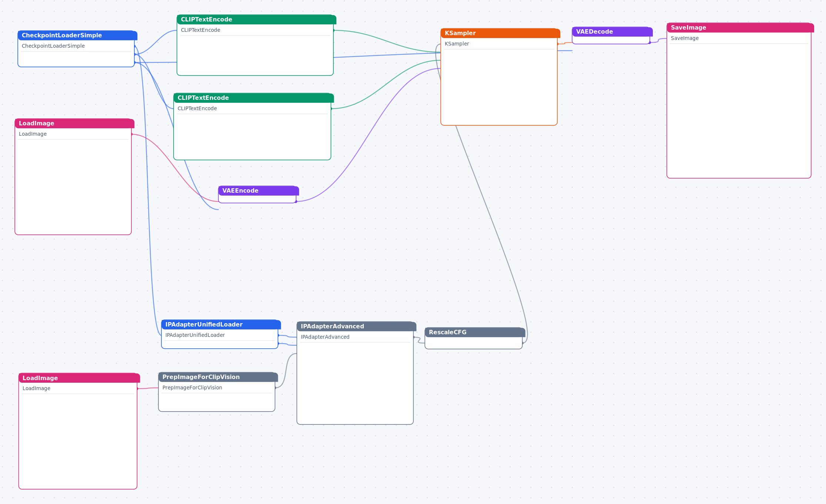Click inside the SaveImage node body
826x504 pixels.
[x=739, y=111]
